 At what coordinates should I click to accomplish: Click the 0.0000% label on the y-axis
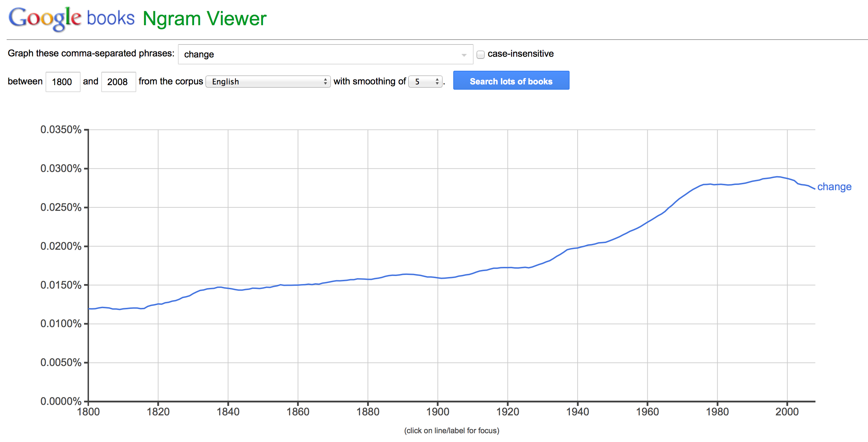click(x=61, y=401)
